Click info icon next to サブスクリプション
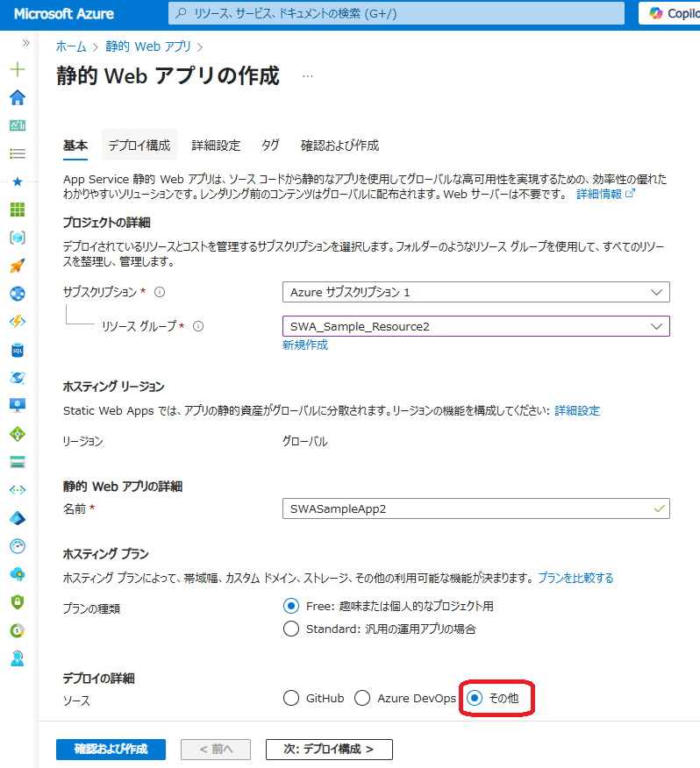The image size is (700, 768). tap(160, 292)
